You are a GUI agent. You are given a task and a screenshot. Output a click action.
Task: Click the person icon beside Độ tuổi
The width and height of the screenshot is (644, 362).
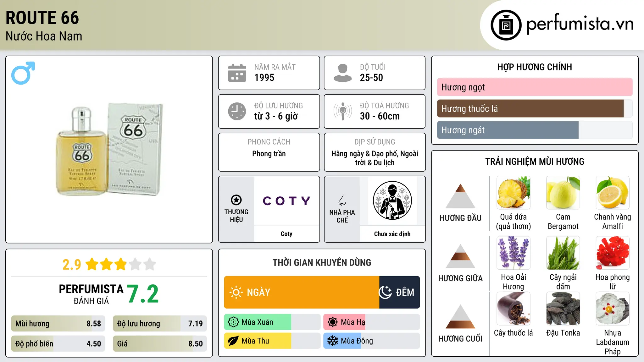tap(342, 73)
